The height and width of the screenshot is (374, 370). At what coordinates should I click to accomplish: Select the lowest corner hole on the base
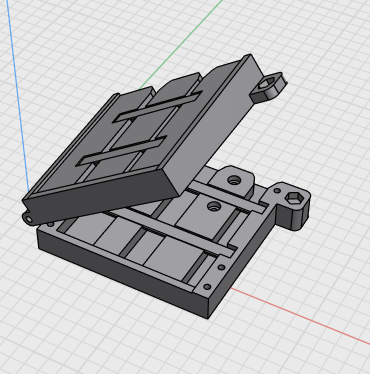point(207,287)
